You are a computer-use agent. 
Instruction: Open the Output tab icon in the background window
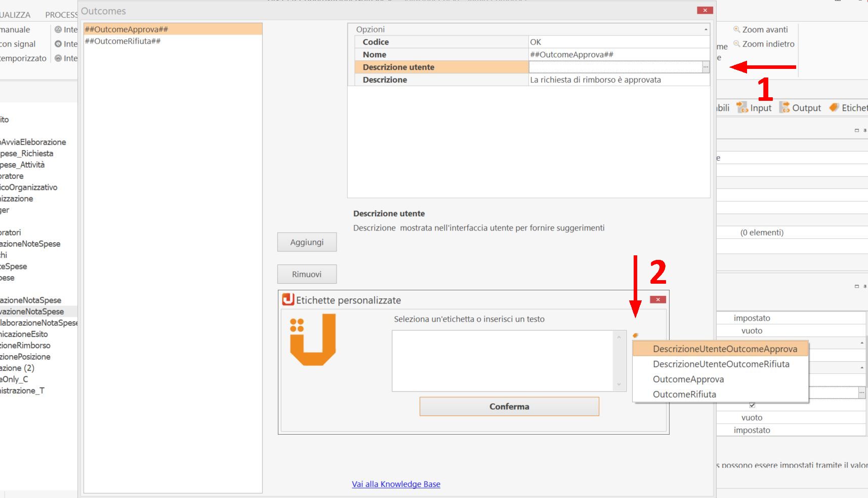[x=784, y=107]
